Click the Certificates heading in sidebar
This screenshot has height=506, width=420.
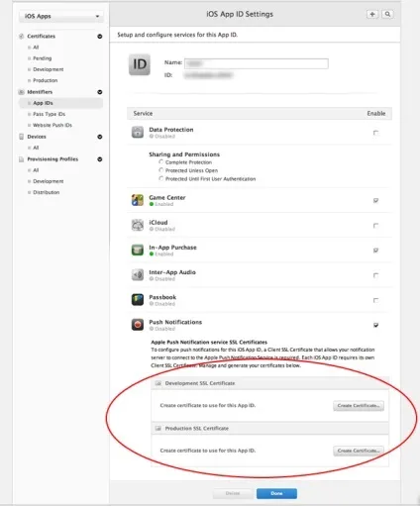coord(41,36)
